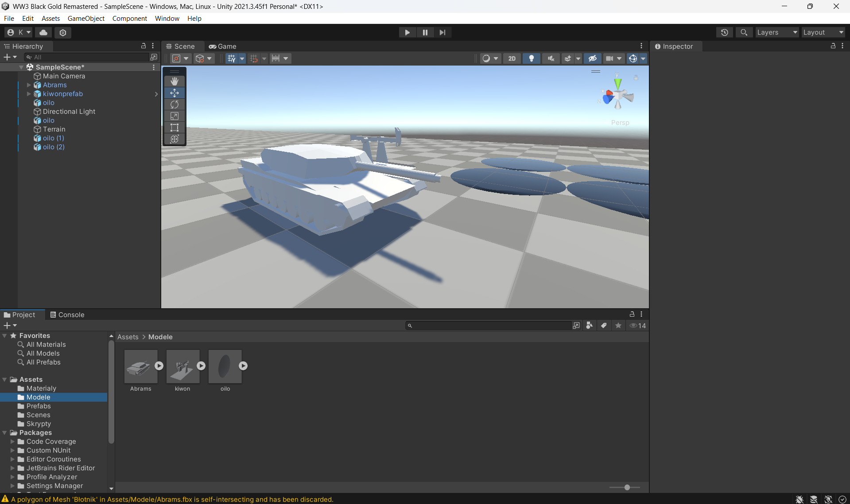Select the Rect tool
850x504 pixels.
(175, 128)
